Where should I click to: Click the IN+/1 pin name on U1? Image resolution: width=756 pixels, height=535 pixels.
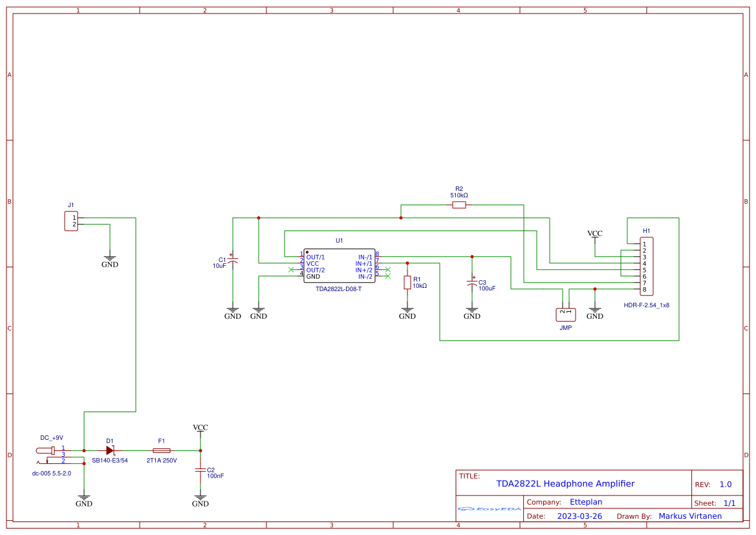(x=364, y=263)
